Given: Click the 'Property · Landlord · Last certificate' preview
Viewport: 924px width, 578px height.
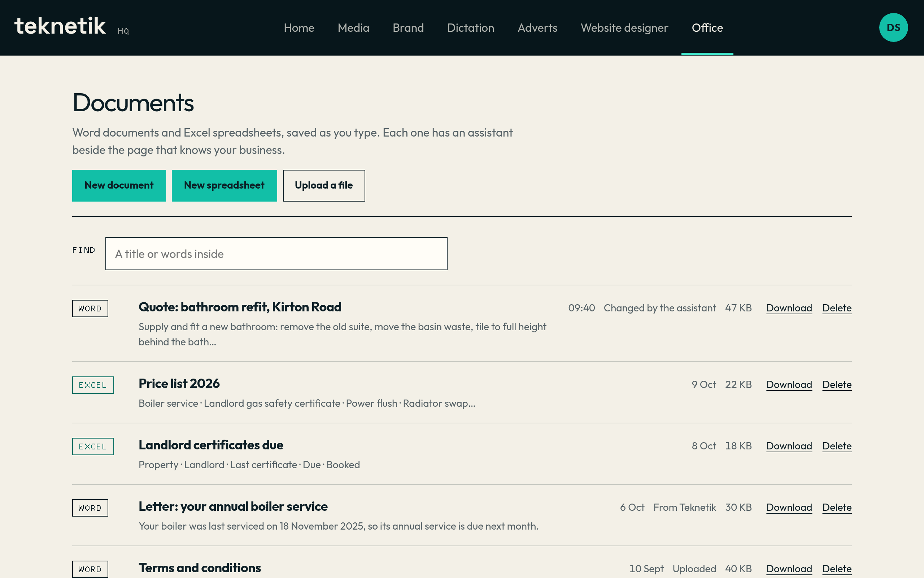Looking at the screenshot, I should click(x=249, y=465).
